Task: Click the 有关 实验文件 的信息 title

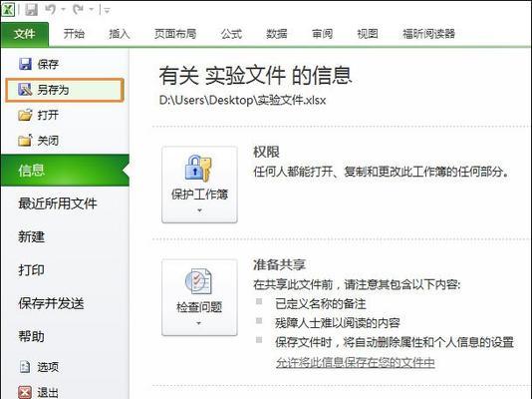Action: pos(255,76)
